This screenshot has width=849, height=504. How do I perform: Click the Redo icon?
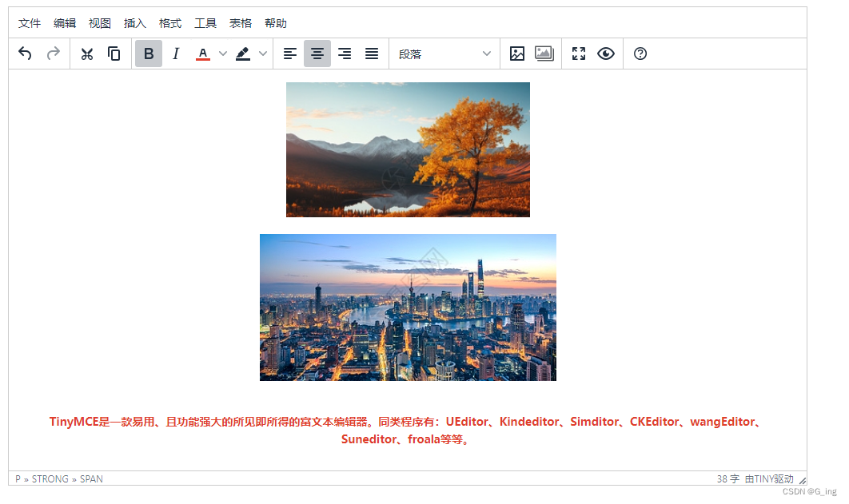tap(53, 54)
